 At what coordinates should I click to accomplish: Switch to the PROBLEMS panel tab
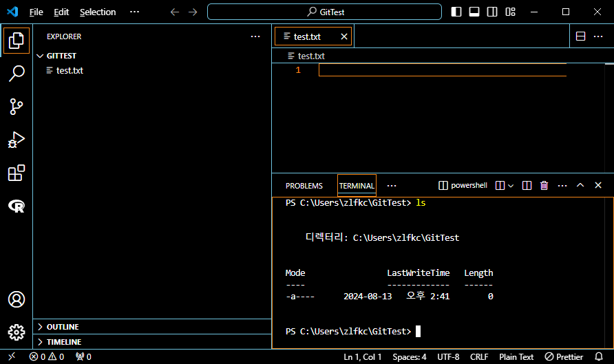[x=304, y=186]
